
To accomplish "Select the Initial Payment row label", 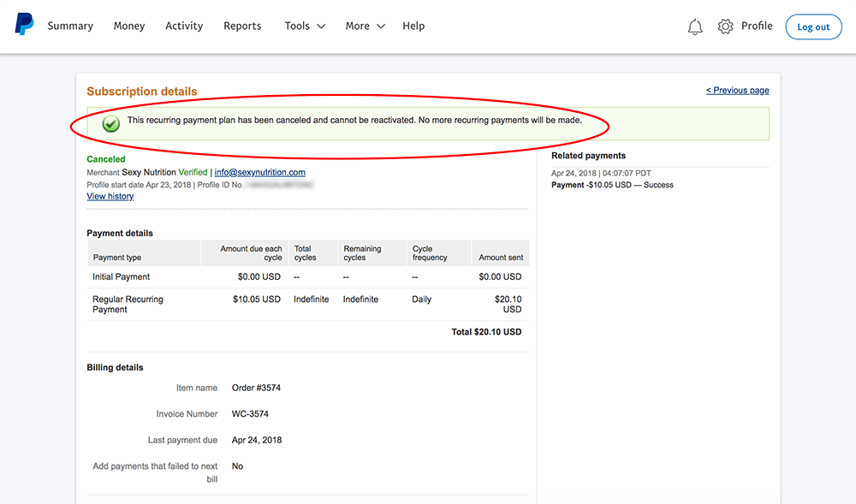I will click(122, 276).
